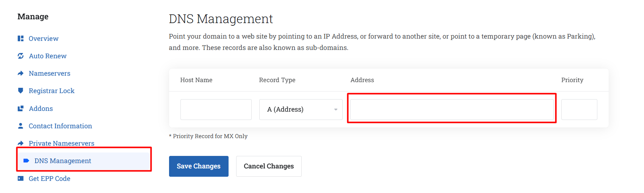Image resolution: width=644 pixels, height=193 pixels.
Task: Click the Registrar Lock shield icon
Action: coord(20,90)
